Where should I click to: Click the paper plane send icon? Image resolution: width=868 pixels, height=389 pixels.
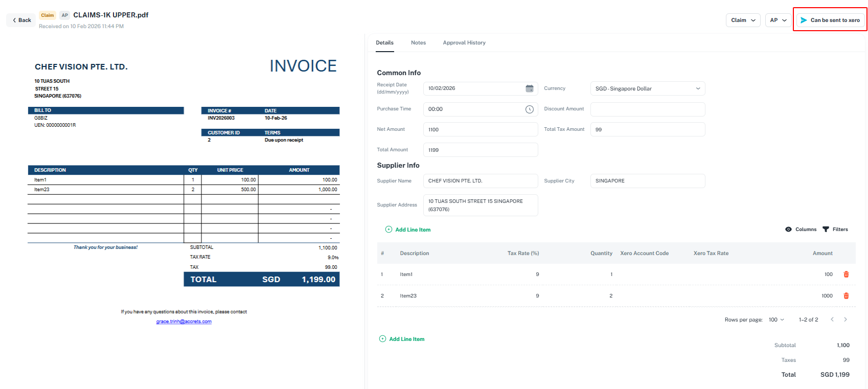click(804, 20)
